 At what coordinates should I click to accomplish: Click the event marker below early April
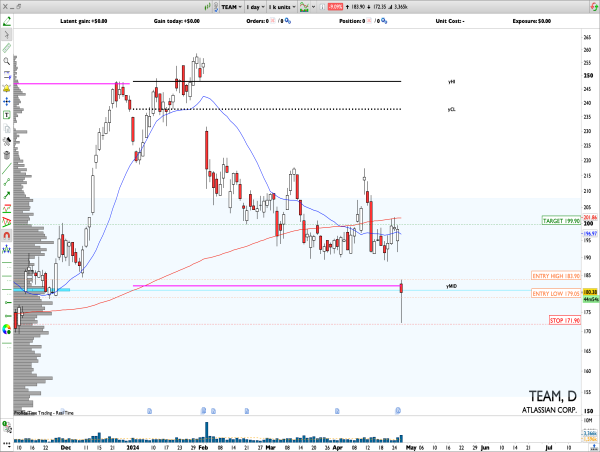(337, 411)
